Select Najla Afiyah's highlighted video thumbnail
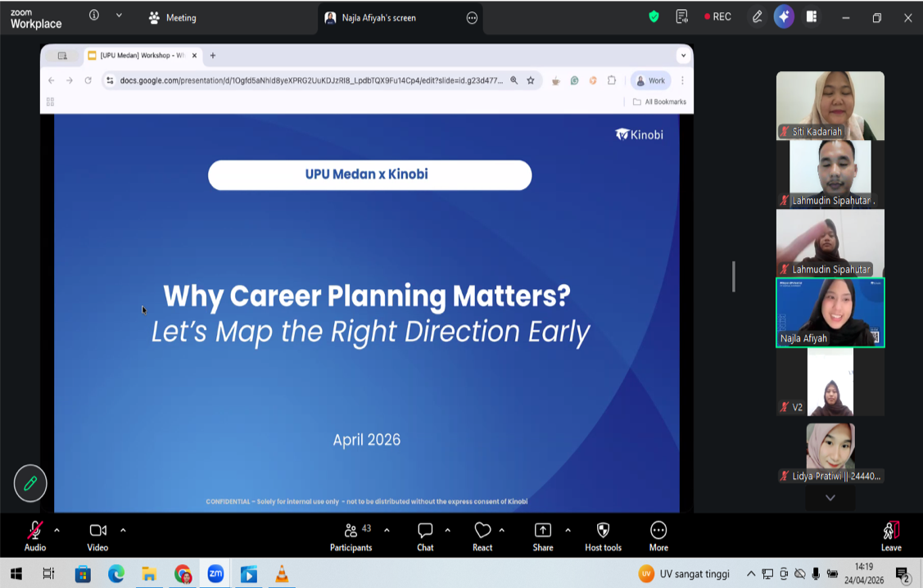The height and width of the screenshot is (588, 923). [x=830, y=313]
